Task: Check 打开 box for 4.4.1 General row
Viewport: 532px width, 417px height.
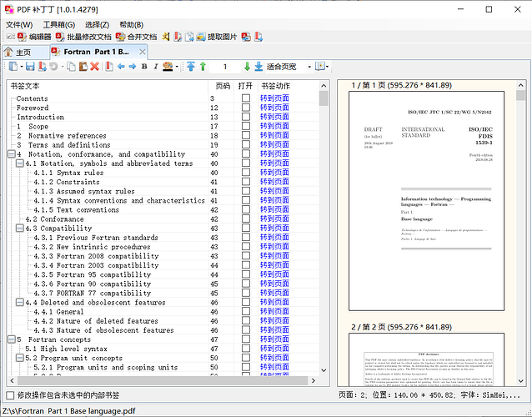Action: [x=246, y=311]
